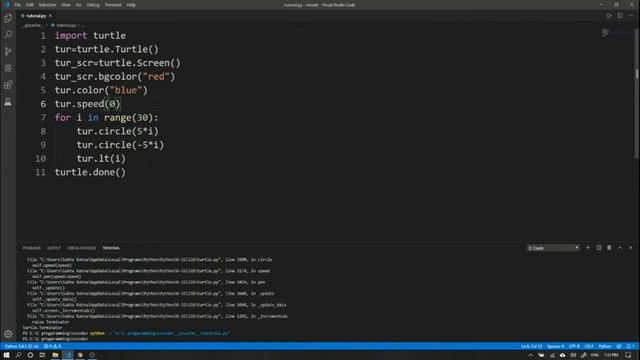Close the terminal panel
640x360 pixels.
[630, 248]
